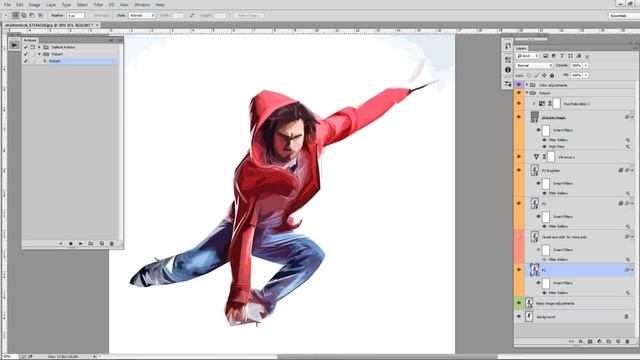Screen dimensions: 640x360
Task: Click the new group folder icon in Layers panel
Action: (x=609, y=341)
